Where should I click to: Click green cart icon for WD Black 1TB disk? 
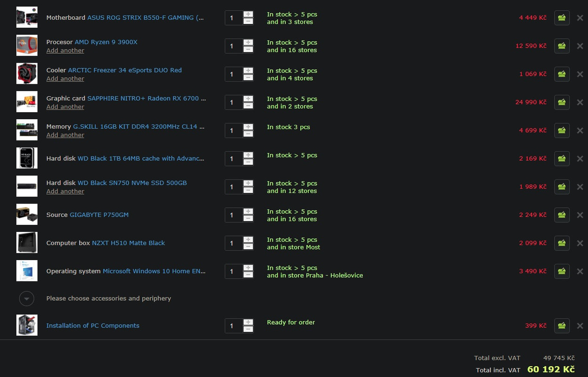pyautogui.click(x=562, y=159)
